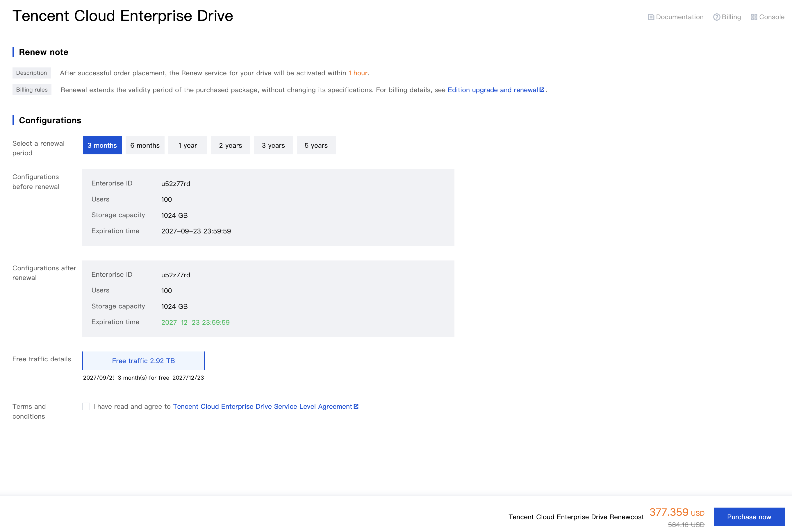The width and height of the screenshot is (792, 532).
Task: Click external-link icon after Edition upgrade and renewal
Action: coord(542,90)
